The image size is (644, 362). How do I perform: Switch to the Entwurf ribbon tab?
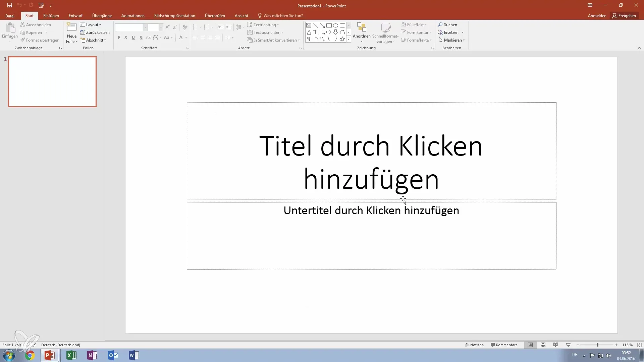coord(75,16)
